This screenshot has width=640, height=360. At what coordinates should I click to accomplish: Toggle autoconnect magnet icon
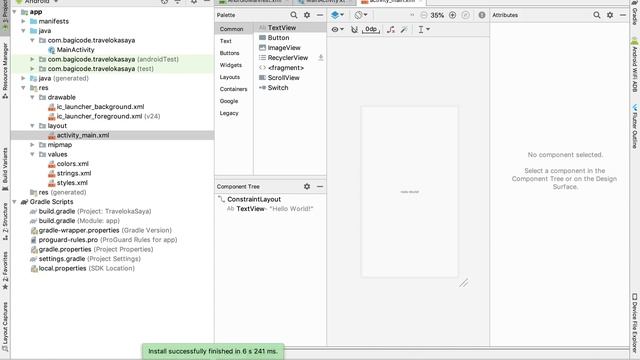point(354,29)
